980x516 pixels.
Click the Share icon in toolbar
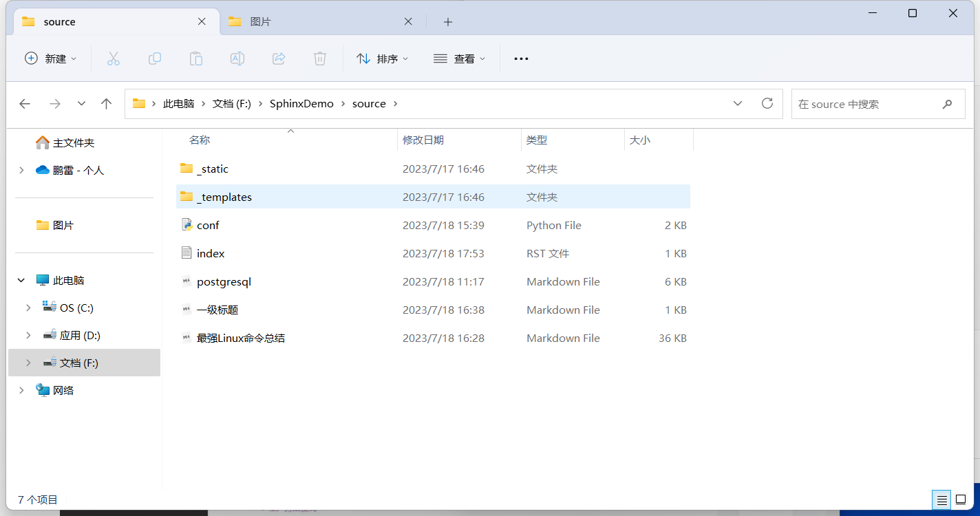279,58
